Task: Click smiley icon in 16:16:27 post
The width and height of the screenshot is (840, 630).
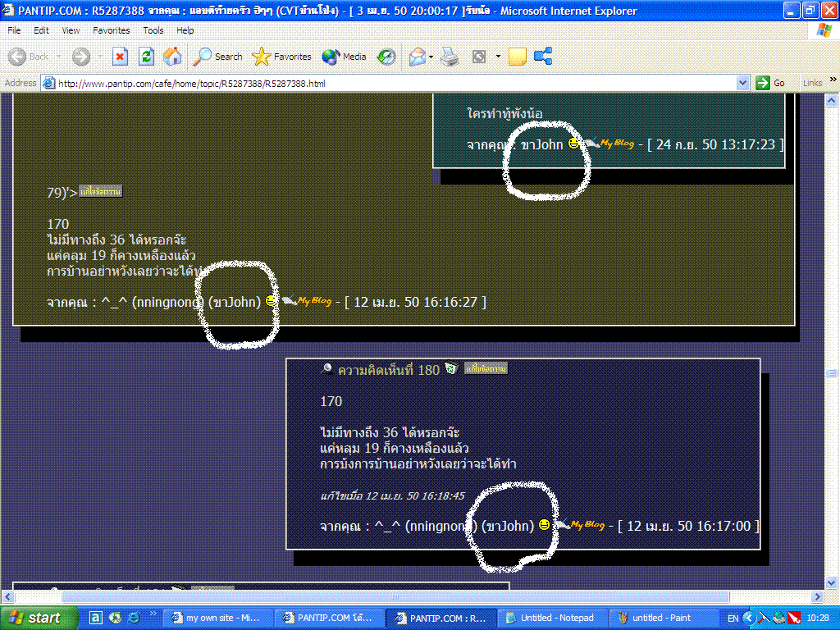Action: pos(272,300)
